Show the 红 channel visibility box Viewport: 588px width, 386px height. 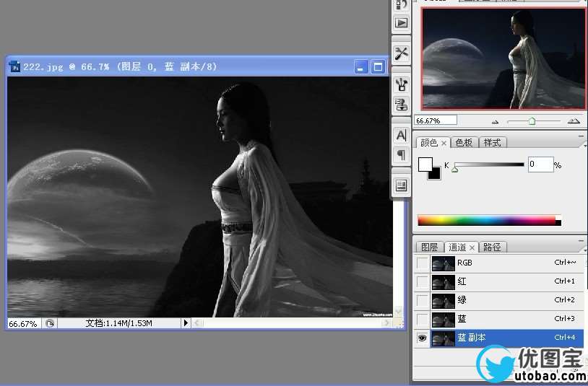click(423, 282)
